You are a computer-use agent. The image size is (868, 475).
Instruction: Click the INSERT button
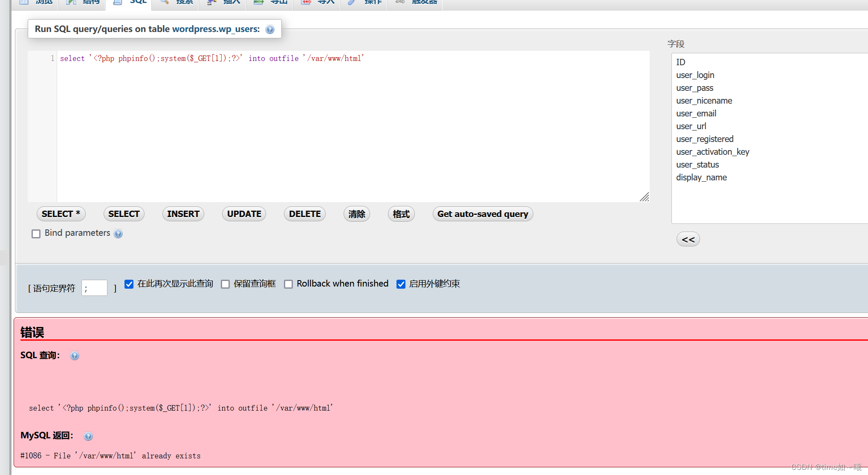click(x=183, y=214)
